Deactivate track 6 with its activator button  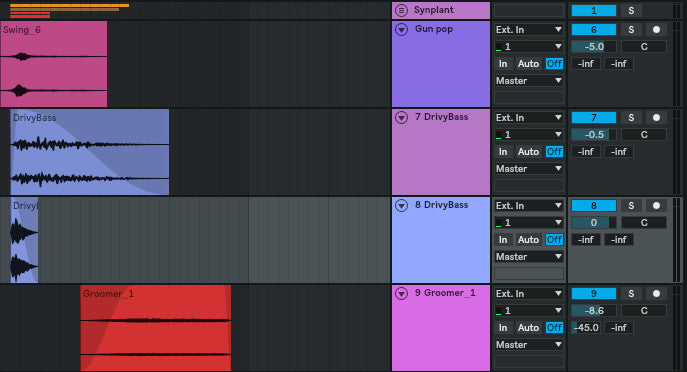pyautogui.click(x=594, y=30)
